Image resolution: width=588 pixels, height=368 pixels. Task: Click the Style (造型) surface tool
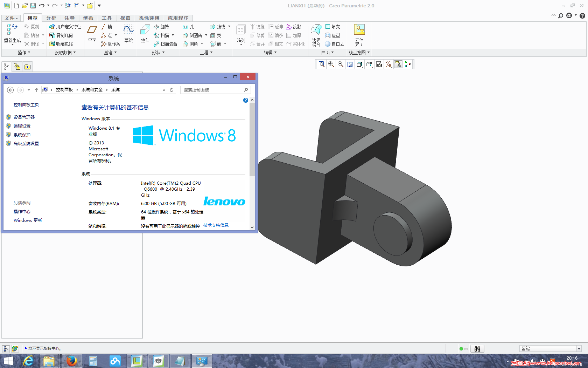332,35
